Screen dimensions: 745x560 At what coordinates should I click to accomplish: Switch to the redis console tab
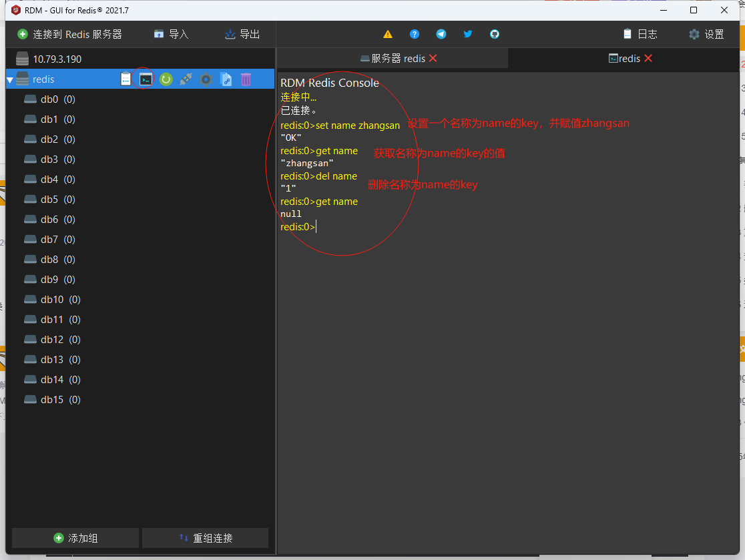[x=624, y=59]
